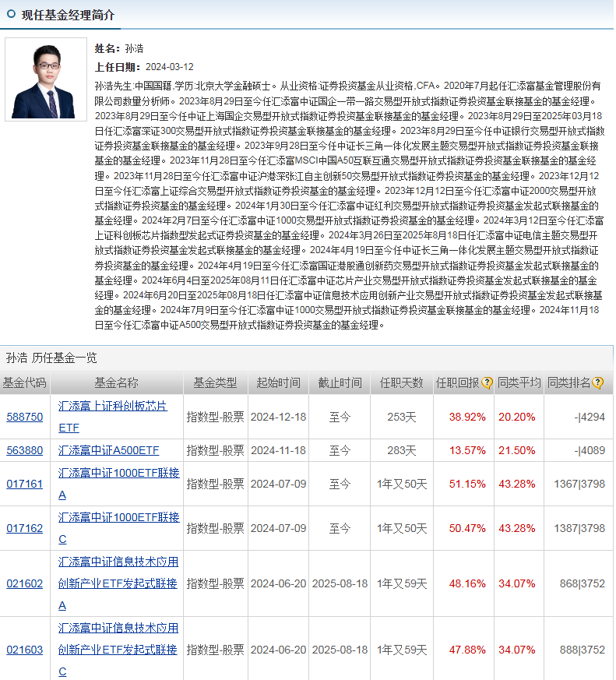This screenshot has width=616, height=680.
Task: Click the 孙浩 历任基金一览 table title
Action: point(51,358)
